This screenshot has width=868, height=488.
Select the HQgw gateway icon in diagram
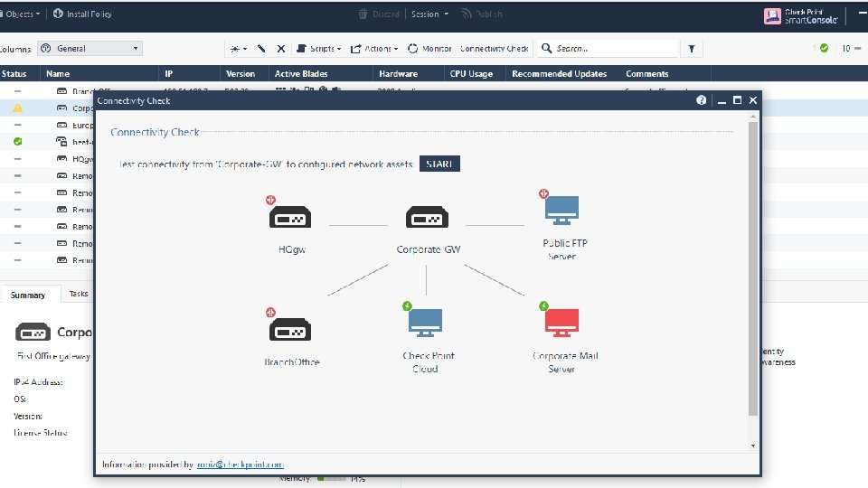coord(290,217)
